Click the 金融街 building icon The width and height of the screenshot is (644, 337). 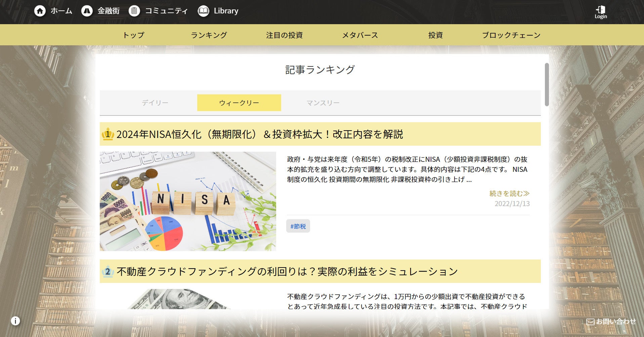tap(87, 11)
